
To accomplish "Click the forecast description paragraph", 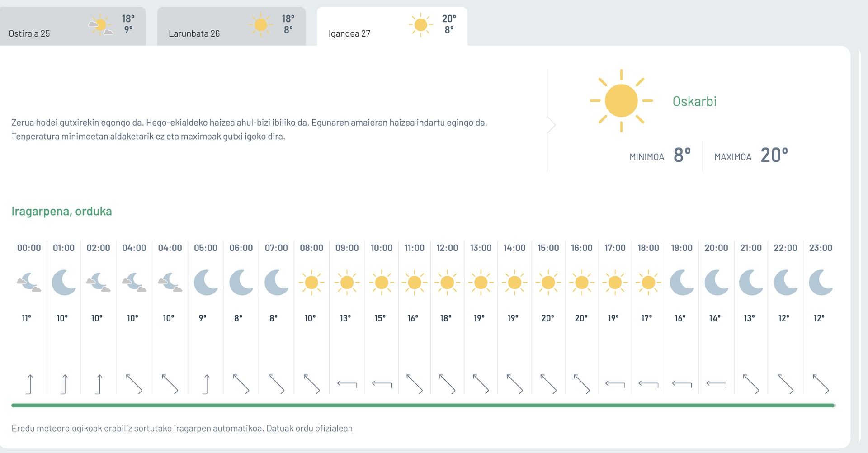I will tap(249, 129).
